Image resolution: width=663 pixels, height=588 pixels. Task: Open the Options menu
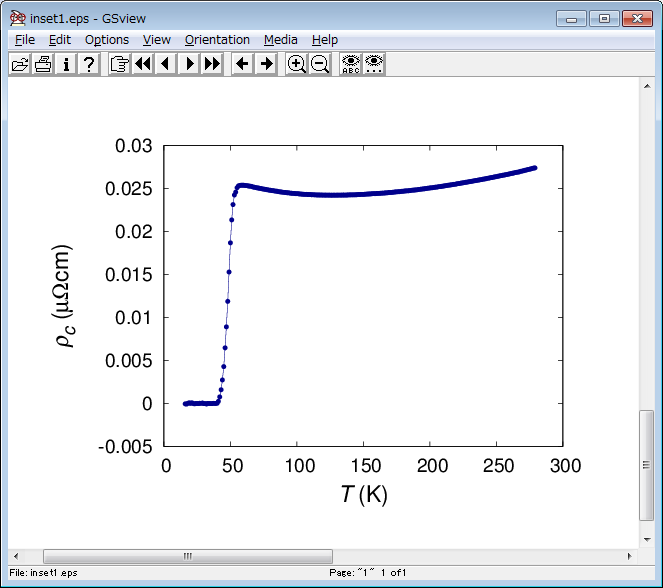pyautogui.click(x=106, y=40)
